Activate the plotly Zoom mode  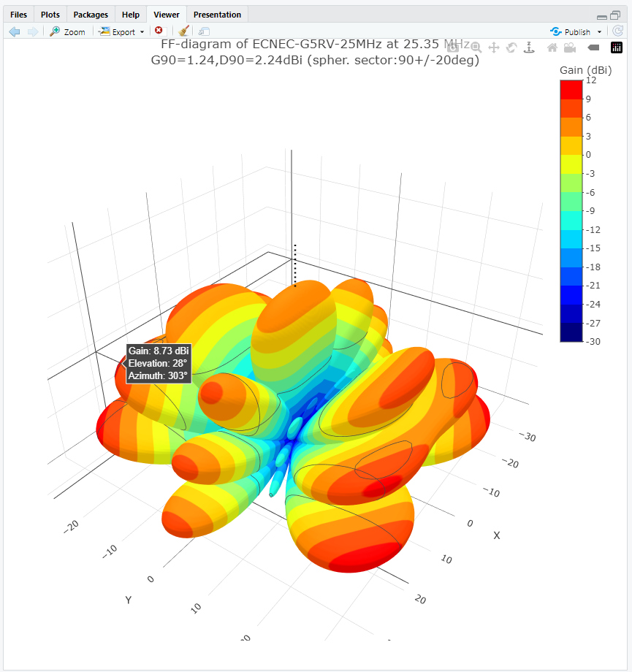pos(476,47)
